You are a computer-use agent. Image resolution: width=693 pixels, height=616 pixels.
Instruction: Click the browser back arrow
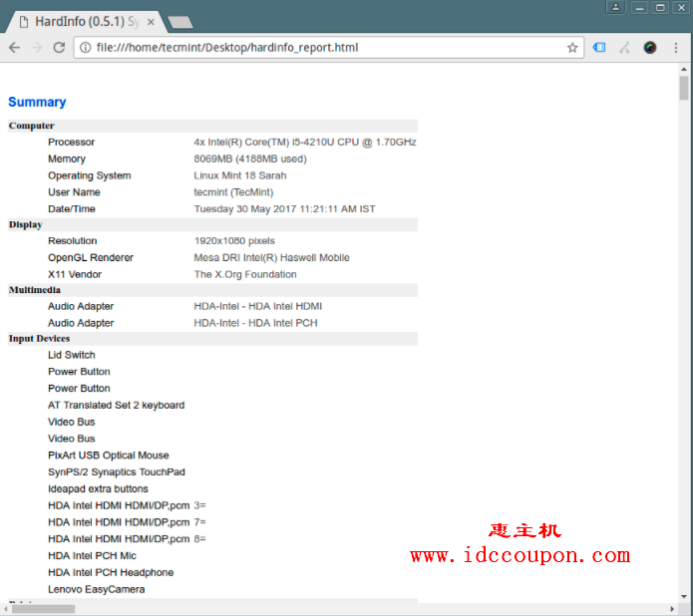[x=14, y=48]
